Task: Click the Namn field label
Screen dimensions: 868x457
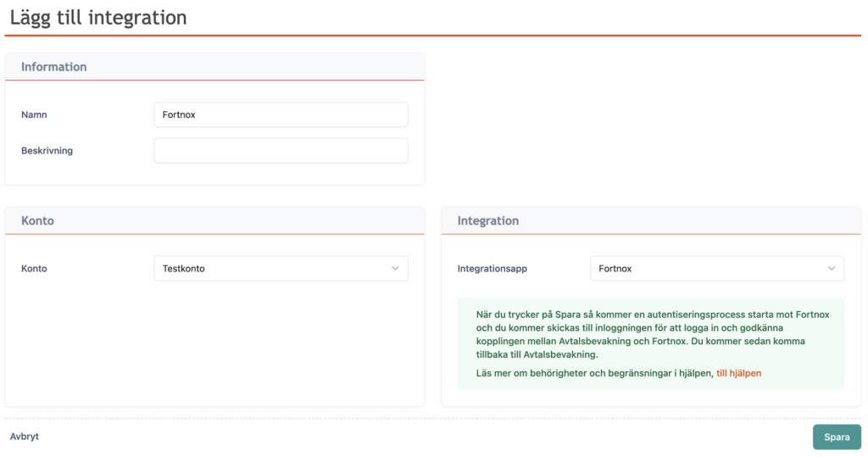Action: click(34, 114)
